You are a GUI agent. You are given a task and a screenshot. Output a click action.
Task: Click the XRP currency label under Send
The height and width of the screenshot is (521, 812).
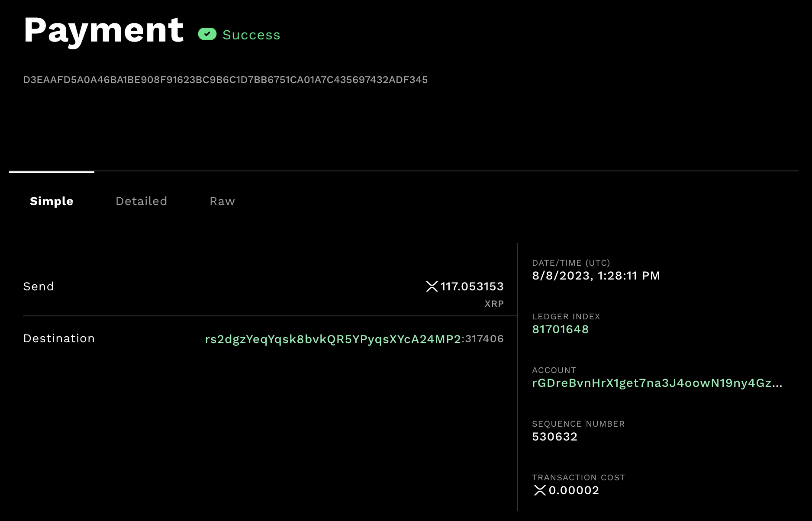(x=494, y=303)
